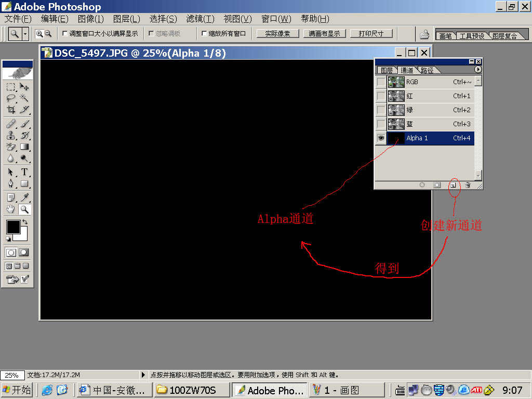Pick the Type tool
532x399 pixels.
pos(24,172)
